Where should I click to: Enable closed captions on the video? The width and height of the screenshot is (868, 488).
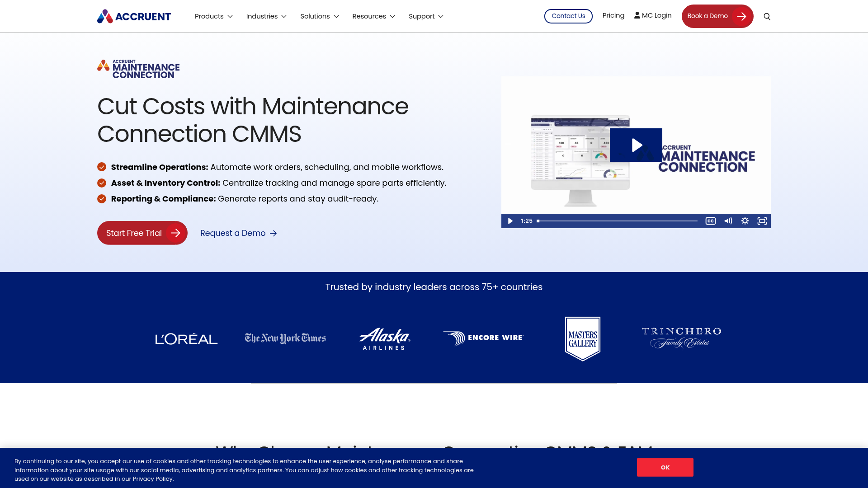tap(710, 221)
